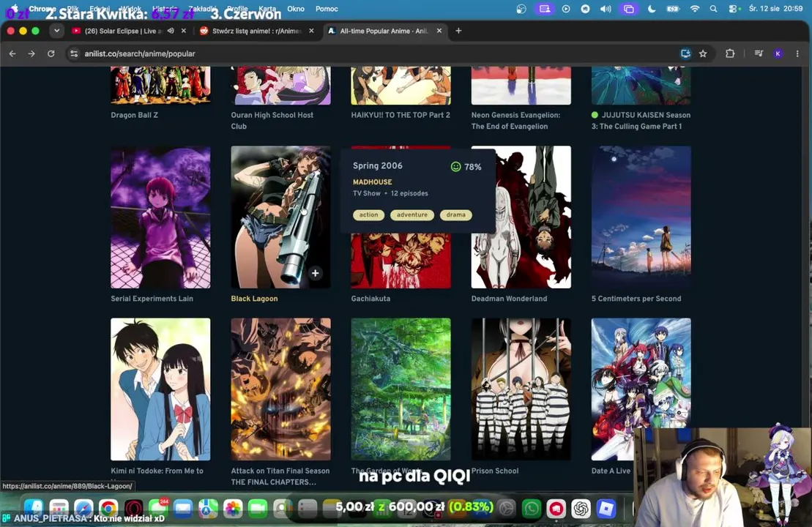
Task: Open Chrome from the Dock
Action: [108, 509]
